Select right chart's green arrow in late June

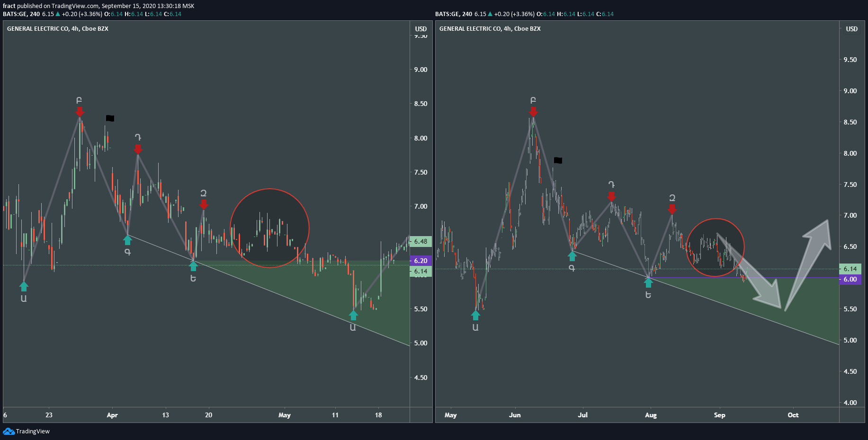572,256
